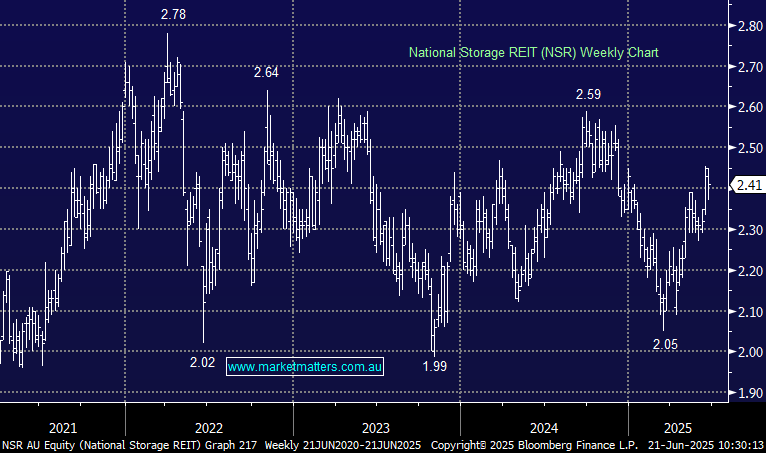
Task: Click the 2.50 price axis value
Action: (x=750, y=148)
